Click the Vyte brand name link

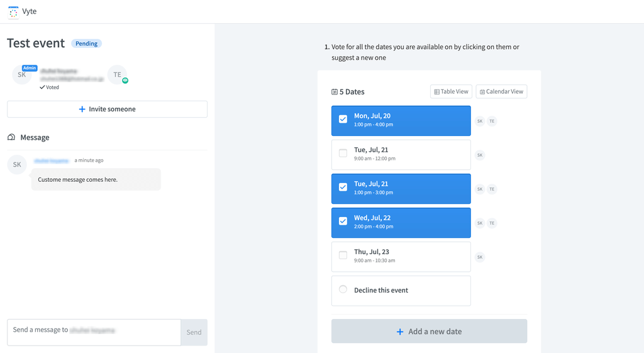click(29, 11)
